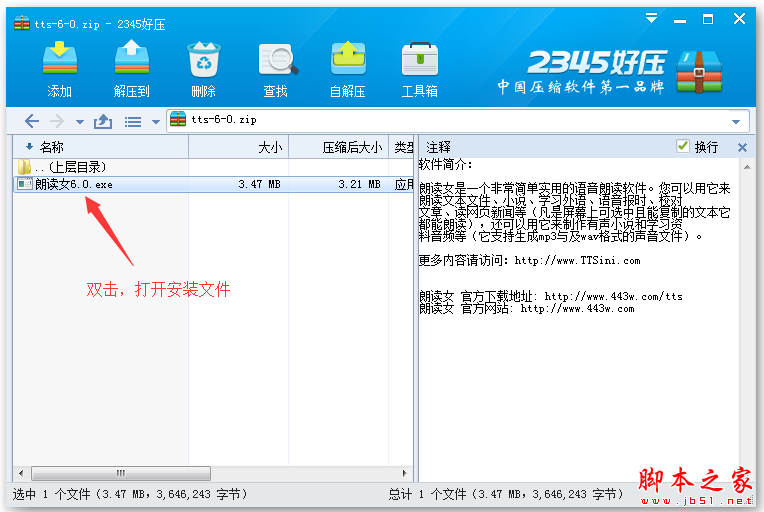Select the 朗读女6.0.exe file

tap(213, 184)
